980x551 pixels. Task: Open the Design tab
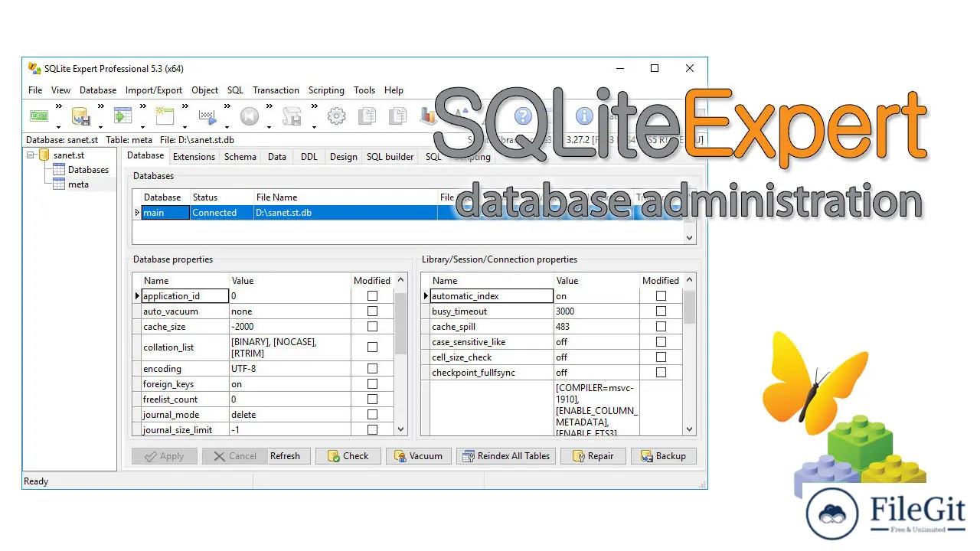point(343,156)
